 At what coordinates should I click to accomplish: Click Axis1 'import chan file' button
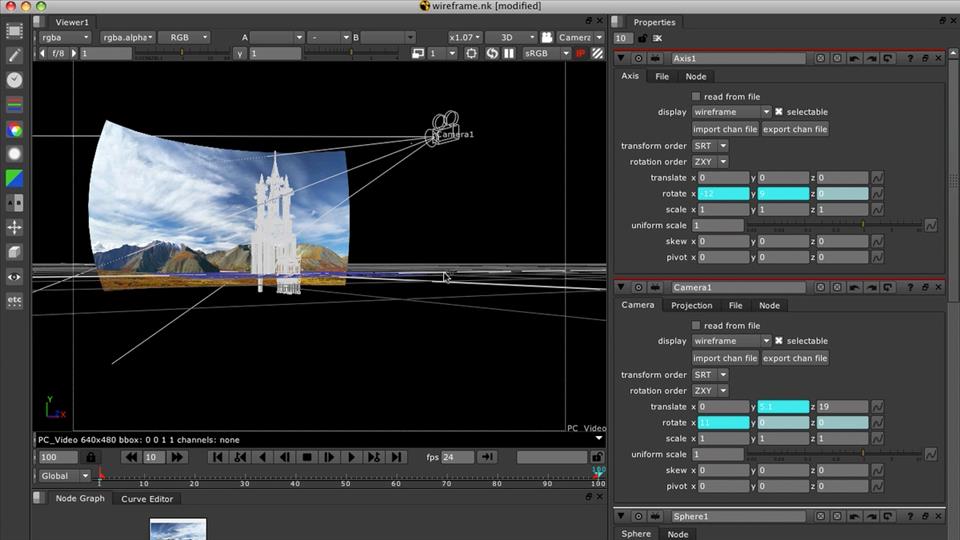click(x=725, y=129)
